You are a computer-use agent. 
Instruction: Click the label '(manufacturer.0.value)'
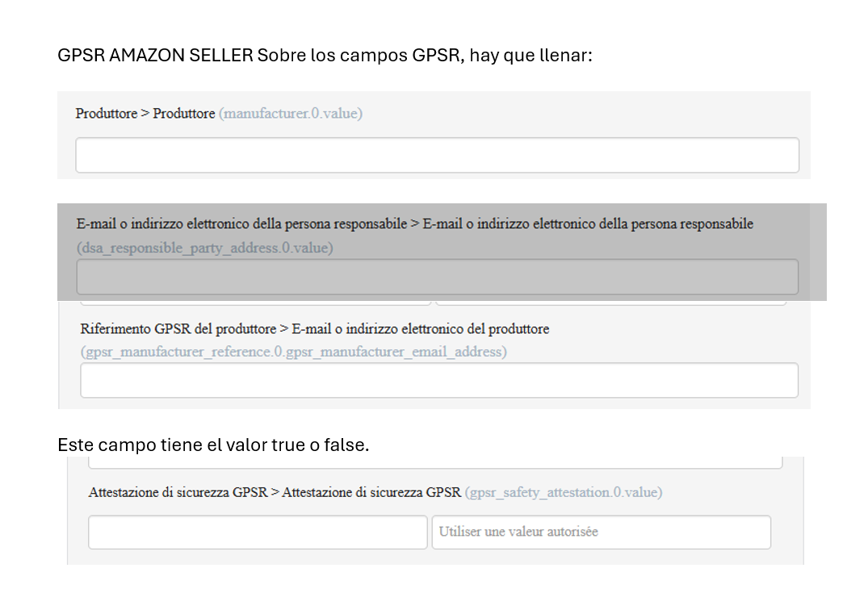(291, 114)
